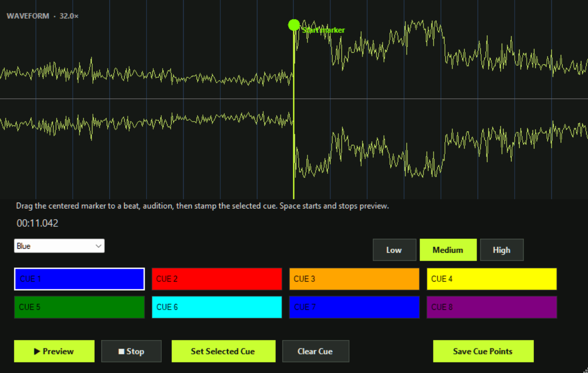Select the blue CUE 1 pad

pyautogui.click(x=79, y=279)
